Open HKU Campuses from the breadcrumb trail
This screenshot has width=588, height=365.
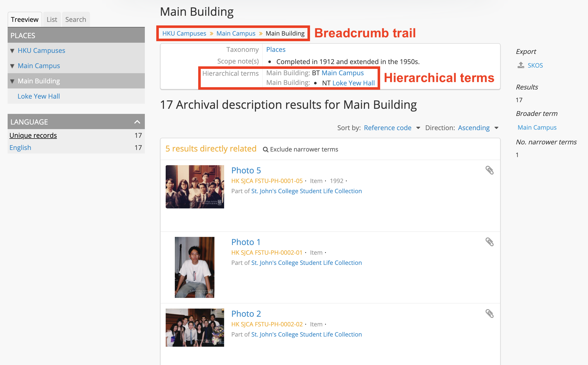184,33
